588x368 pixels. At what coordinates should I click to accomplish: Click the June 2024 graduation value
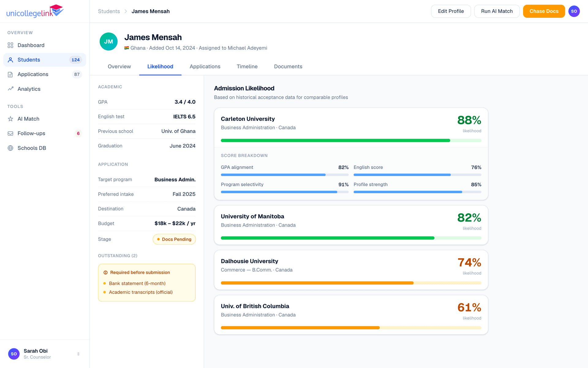(x=183, y=146)
